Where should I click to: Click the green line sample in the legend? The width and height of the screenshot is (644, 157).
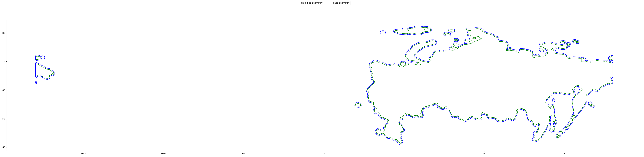tap(329, 3)
